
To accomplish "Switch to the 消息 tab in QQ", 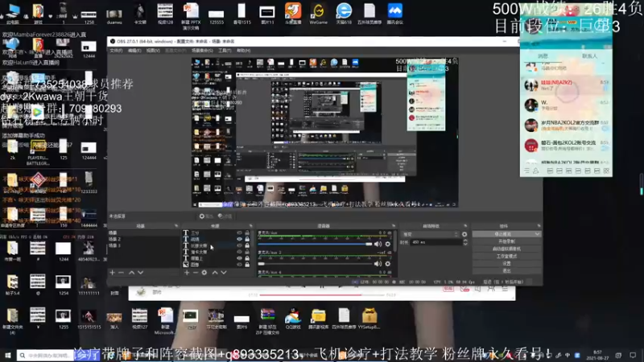I will (x=543, y=56).
